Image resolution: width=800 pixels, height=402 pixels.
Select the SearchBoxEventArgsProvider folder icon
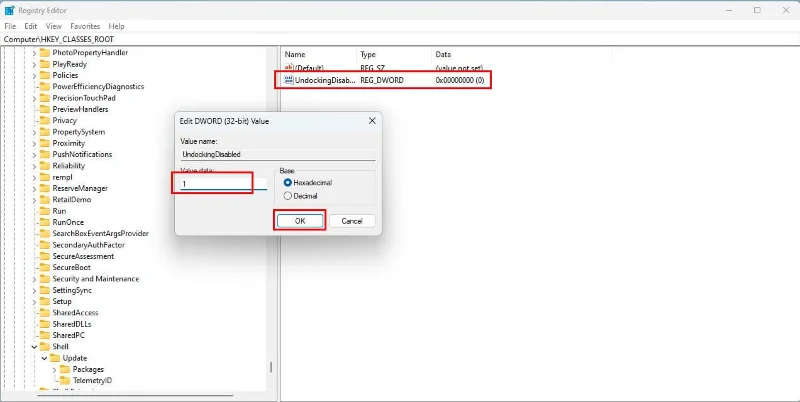coord(44,233)
